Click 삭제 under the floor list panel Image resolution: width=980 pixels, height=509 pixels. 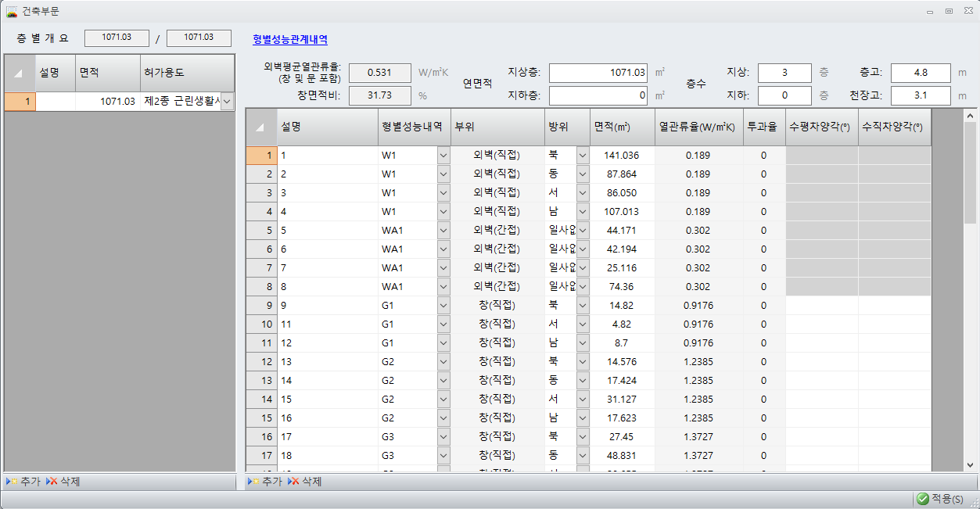pos(62,482)
